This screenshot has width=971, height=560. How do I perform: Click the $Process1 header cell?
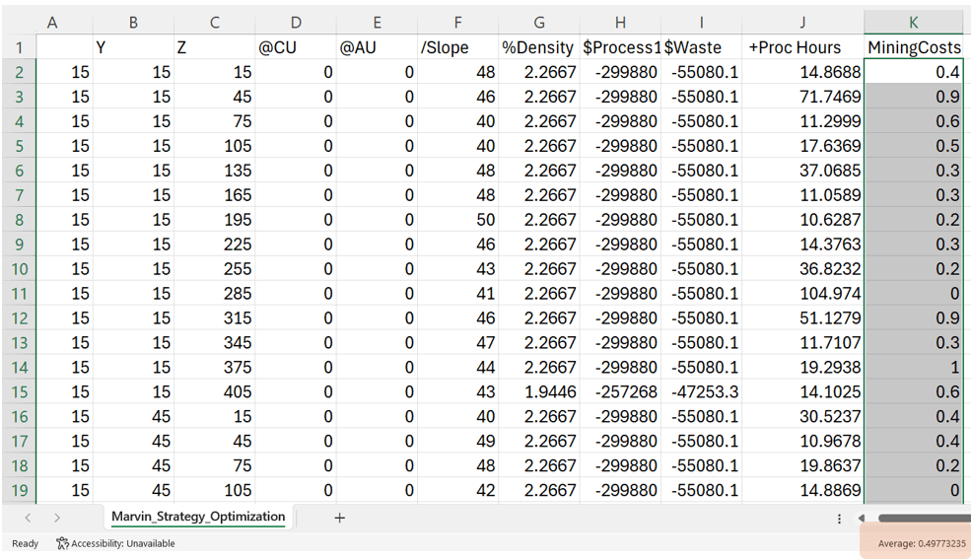[620, 47]
